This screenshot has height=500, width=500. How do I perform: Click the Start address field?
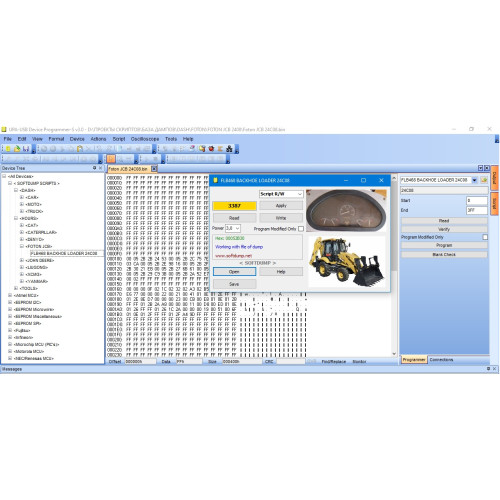(477, 200)
